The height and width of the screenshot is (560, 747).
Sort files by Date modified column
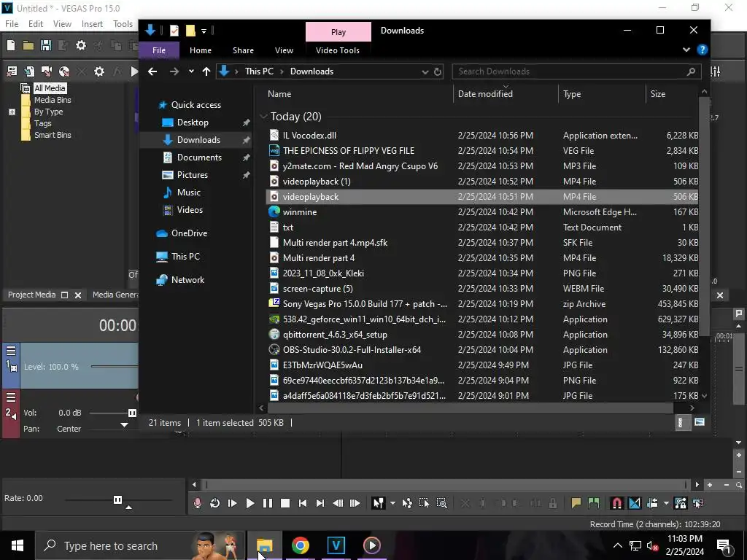(x=485, y=94)
